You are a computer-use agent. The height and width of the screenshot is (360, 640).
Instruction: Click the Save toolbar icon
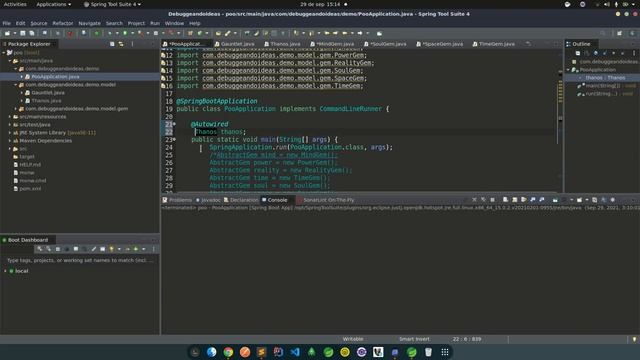click(23, 33)
